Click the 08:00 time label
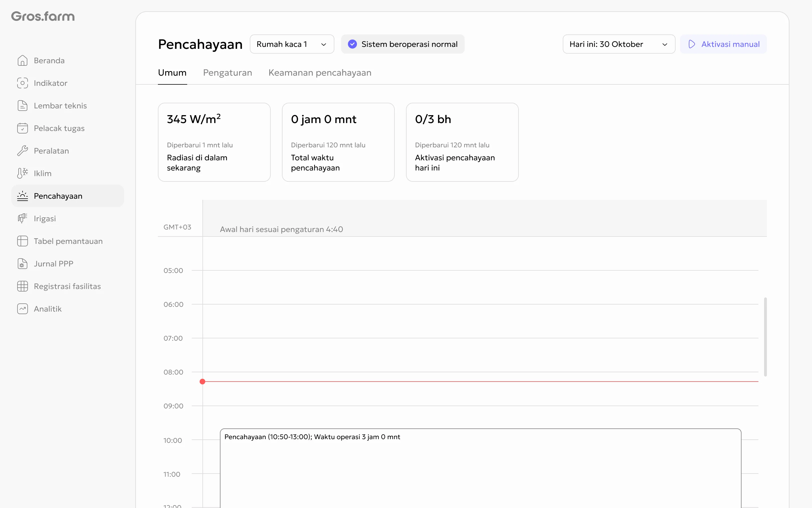812x508 pixels. coord(173,372)
